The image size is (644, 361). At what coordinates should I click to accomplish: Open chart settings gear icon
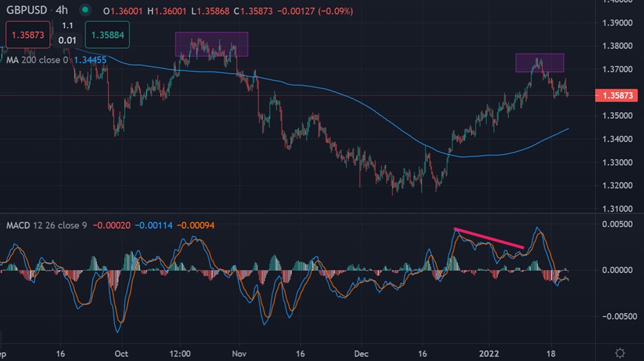(620, 353)
